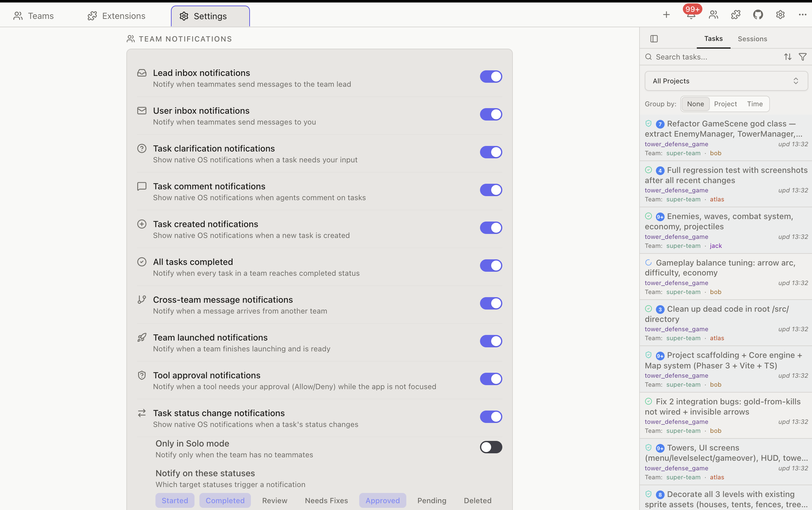
Task: Toggle the sidebar panel icon near Tasks
Action: (x=654, y=38)
